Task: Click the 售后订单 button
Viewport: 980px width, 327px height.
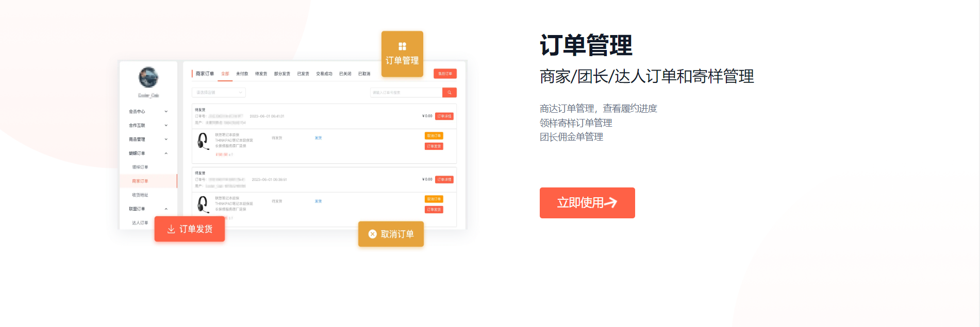Action: point(445,74)
